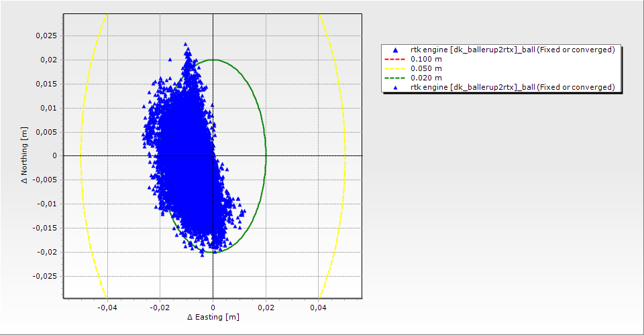
Task: Click the large blue triangle legend marker
Action: [396, 50]
